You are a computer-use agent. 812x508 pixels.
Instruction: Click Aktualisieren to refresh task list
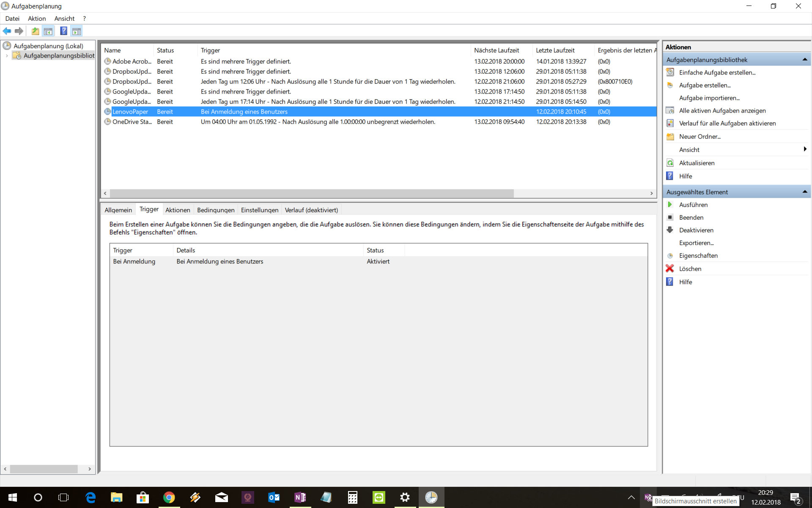pos(697,163)
